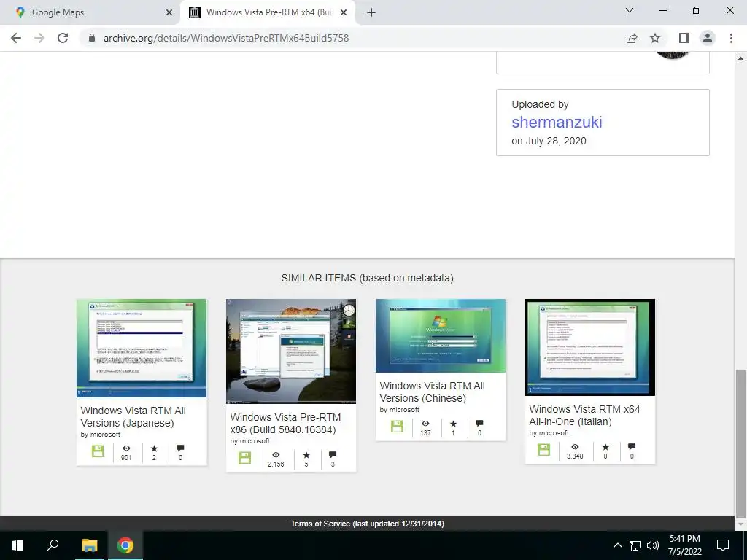The width and height of the screenshot is (747, 560).
Task: Share this page via share icon
Action: coord(632,38)
